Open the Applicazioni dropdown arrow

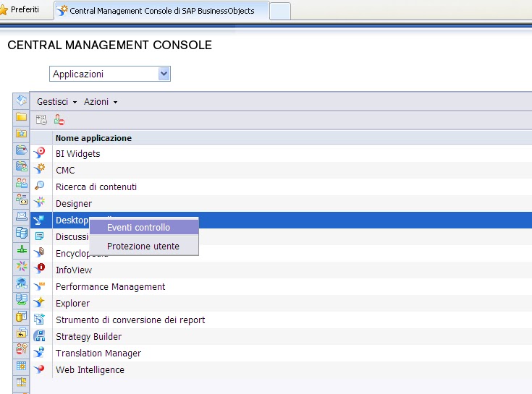pyautogui.click(x=164, y=74)
